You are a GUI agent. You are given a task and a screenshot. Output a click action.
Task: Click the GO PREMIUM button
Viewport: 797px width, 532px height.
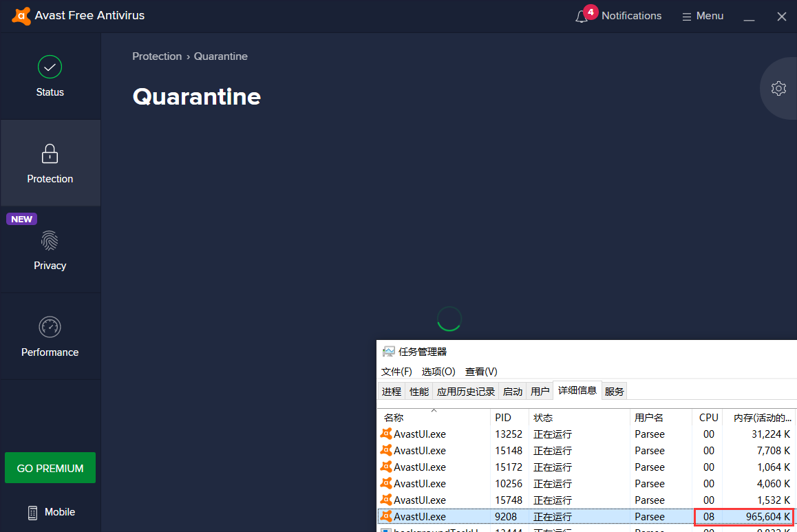(50, 468)
